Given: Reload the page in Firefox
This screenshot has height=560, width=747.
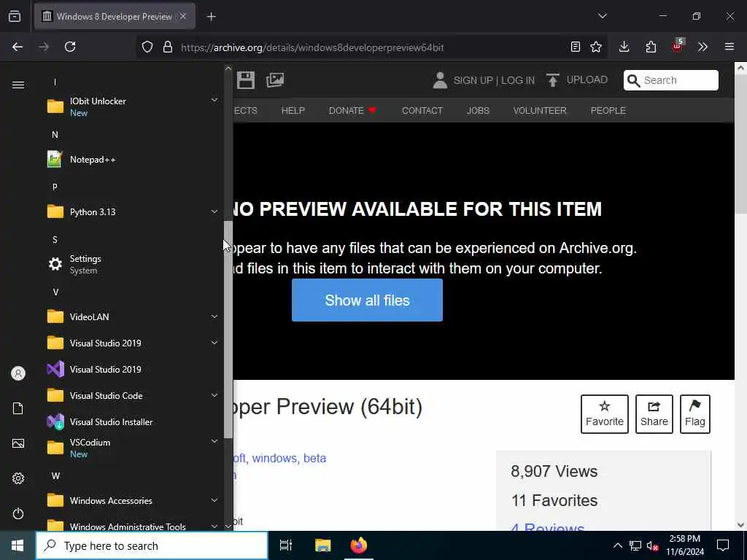Looking at the screenshot, I should click(x=70, y=47).
